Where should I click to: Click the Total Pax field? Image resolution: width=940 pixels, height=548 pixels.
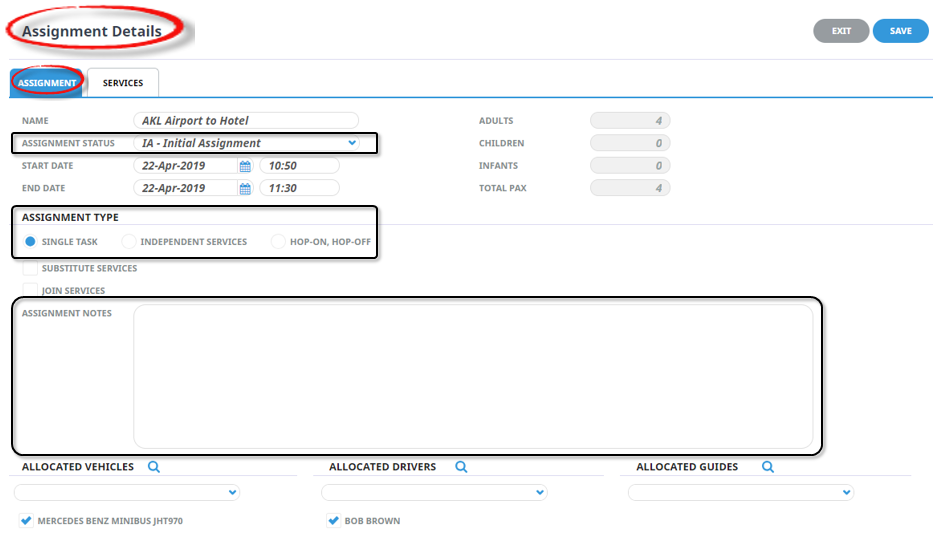tap(630, 188)
